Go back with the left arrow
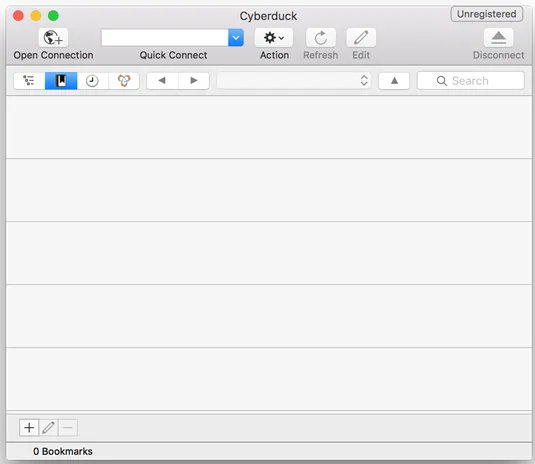The height and width of the screenshot is (464, 535). 162,81
